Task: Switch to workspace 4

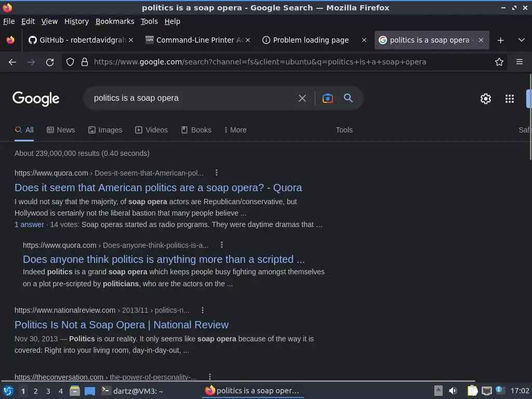Action: pos(61,391)
